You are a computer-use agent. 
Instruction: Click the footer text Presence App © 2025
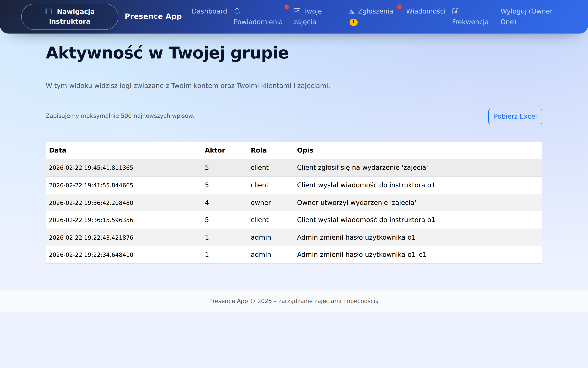[x=294, y=301]
